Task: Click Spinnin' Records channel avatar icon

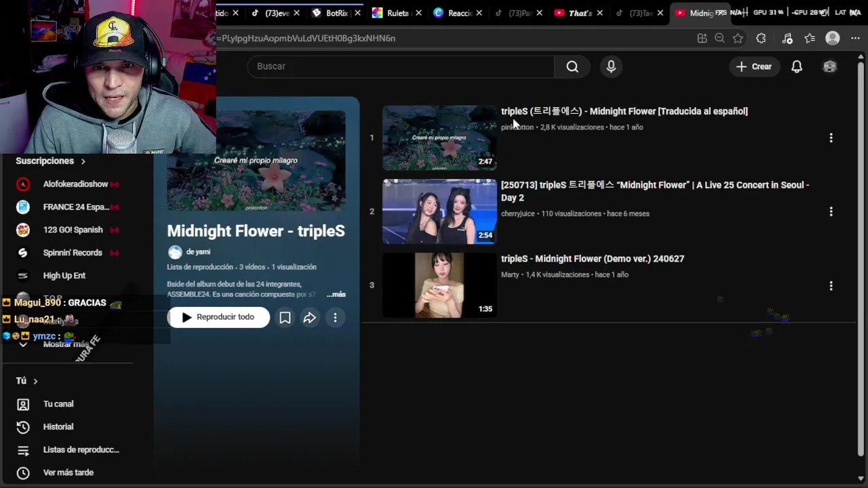Action: 23,253
